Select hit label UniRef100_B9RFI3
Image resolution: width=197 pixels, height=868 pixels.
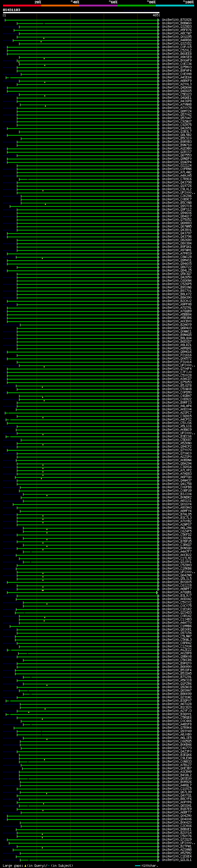click(177, 403)
